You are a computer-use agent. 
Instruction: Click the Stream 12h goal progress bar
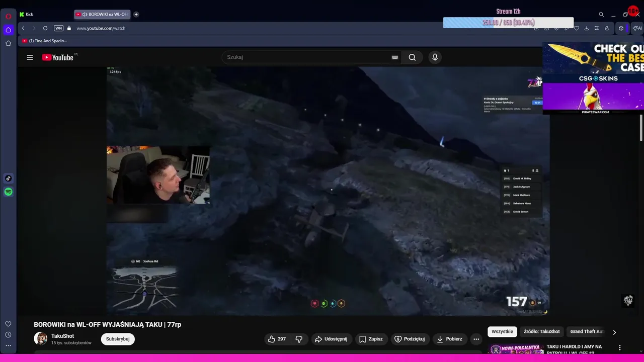click(x=508, y=23)
